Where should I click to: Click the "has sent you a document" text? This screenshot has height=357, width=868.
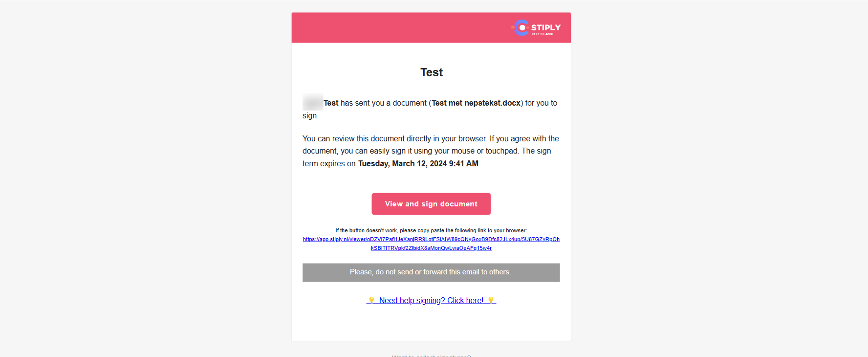(384, 103)
